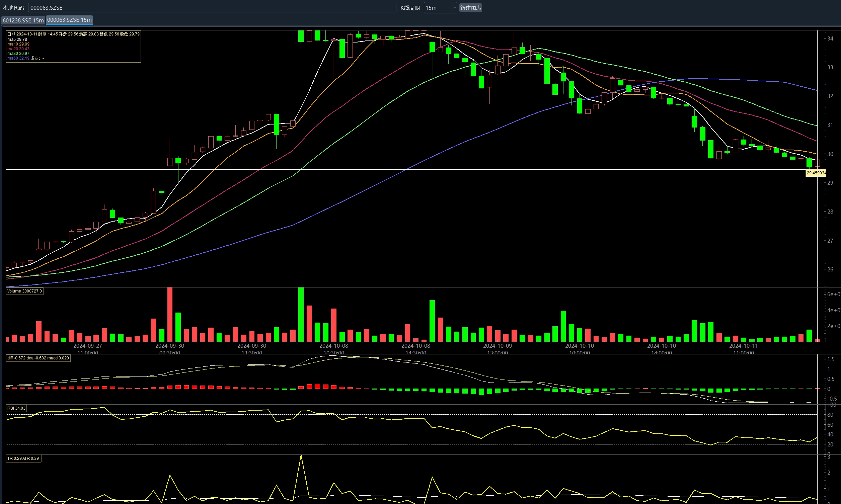Click the ma20 30.43 legend text
Image resolution: width=841 pixels, height=504 pixels.
point(18,49)
